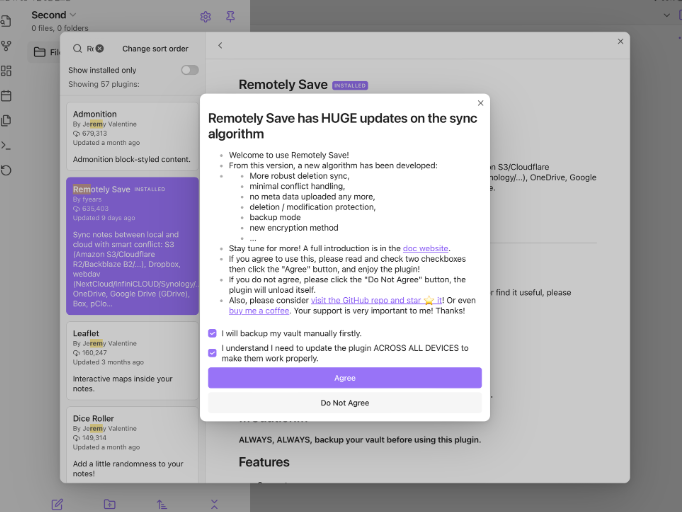The image size is (682, 512).
Task: Create new folder icon
Action: (110, 504)
